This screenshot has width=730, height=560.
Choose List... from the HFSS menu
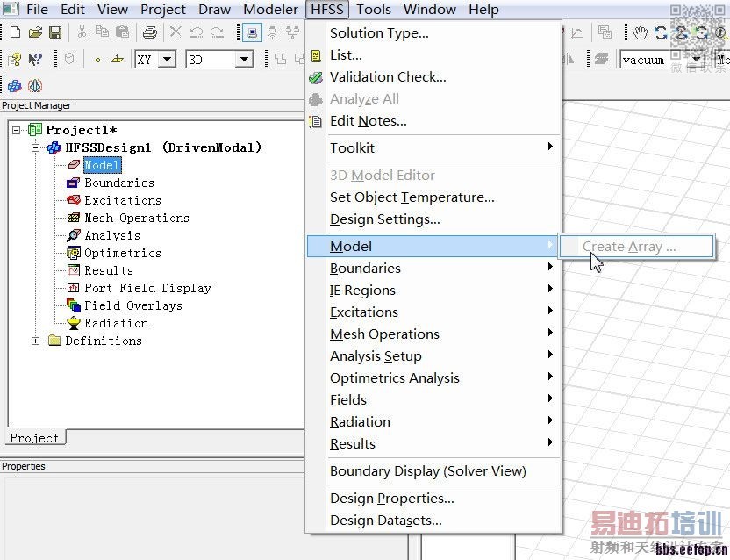tap(433, 55)
